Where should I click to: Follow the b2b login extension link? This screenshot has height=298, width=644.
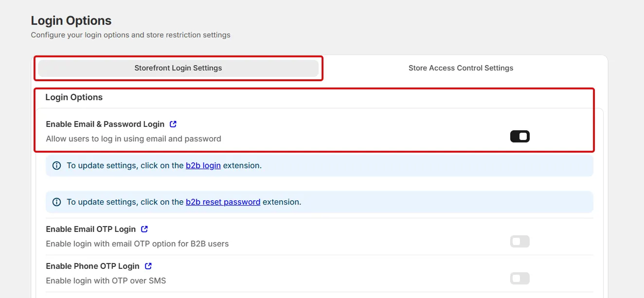(203, 165)
